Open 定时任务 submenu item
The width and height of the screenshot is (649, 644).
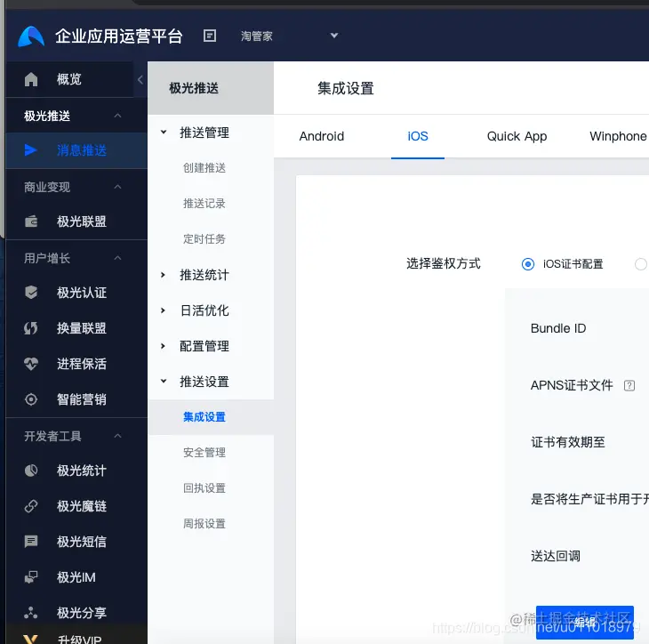204,239
